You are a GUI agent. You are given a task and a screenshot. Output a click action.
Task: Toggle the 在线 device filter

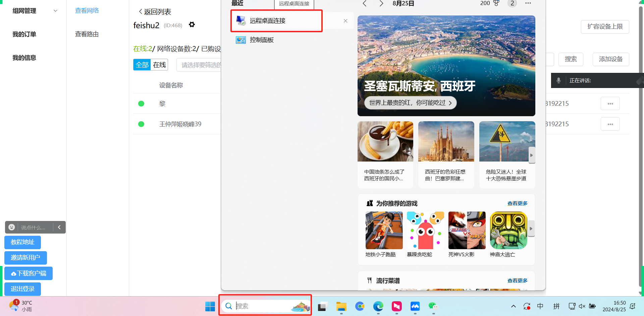159,64
